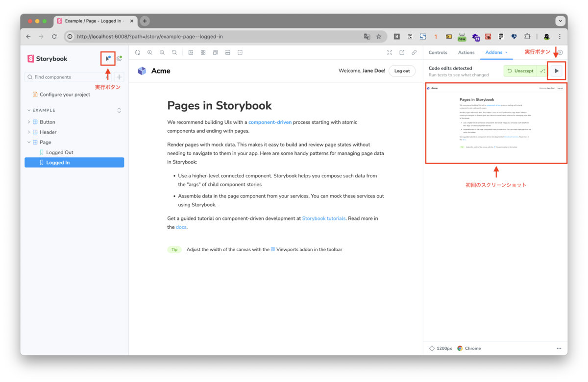588x382 pixels.
Task: Click the site info icon in address bar
Action: pyautogui.click(x=70, y=36)
